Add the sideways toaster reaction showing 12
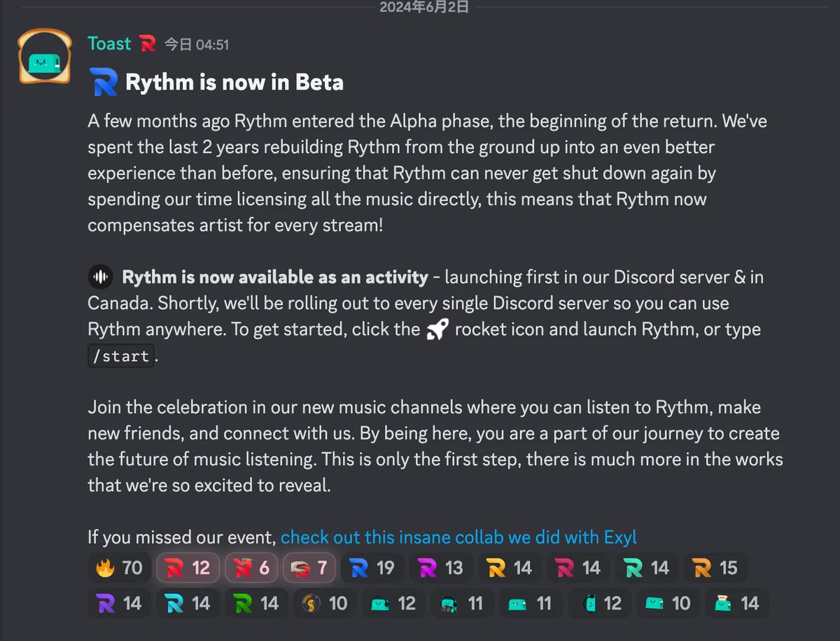The width and height of the screenshot is (840, 641). click(599, 603)
